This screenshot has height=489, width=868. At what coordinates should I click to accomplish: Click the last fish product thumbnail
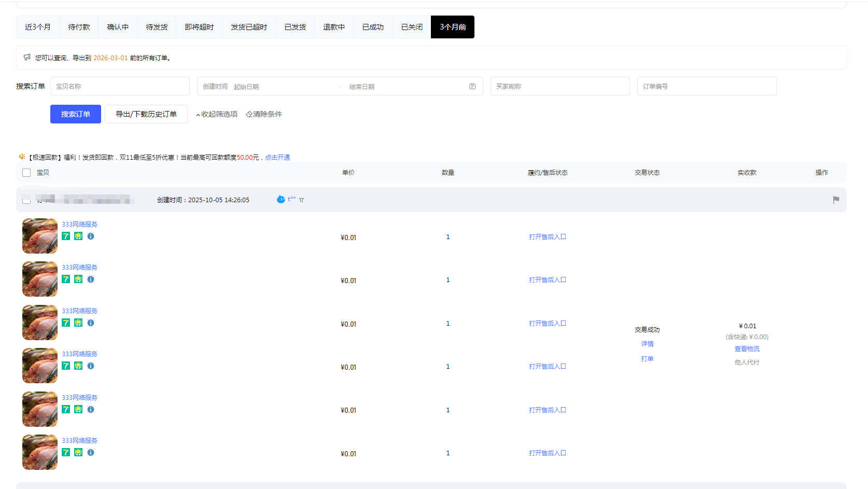[x=40, y=452]
